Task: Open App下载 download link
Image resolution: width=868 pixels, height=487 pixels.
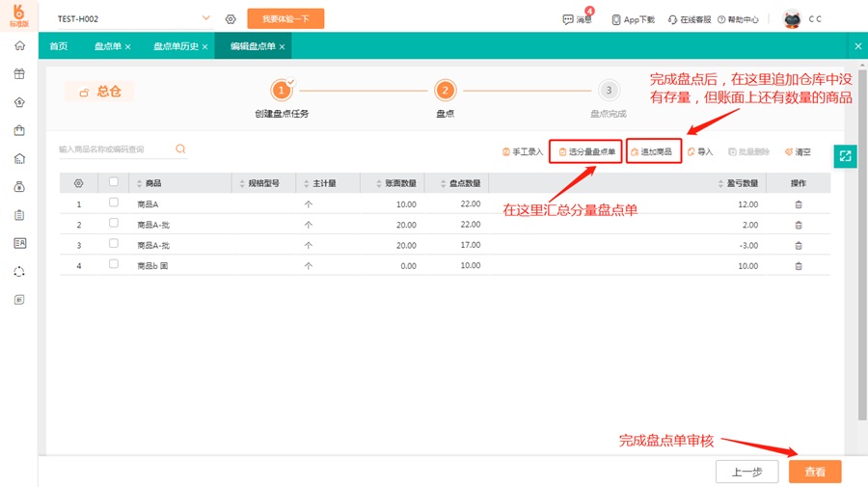Action: pos(633,19)
